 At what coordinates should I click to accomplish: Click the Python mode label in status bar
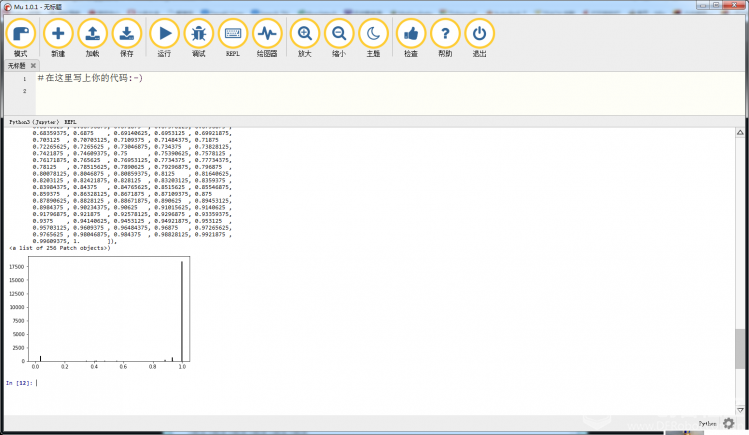[707, 424]
